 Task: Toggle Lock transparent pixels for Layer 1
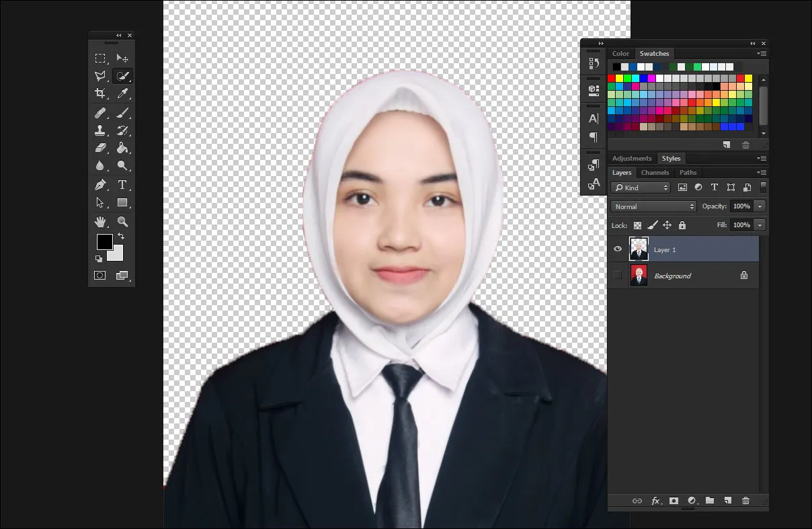click(x=637, y=225)
